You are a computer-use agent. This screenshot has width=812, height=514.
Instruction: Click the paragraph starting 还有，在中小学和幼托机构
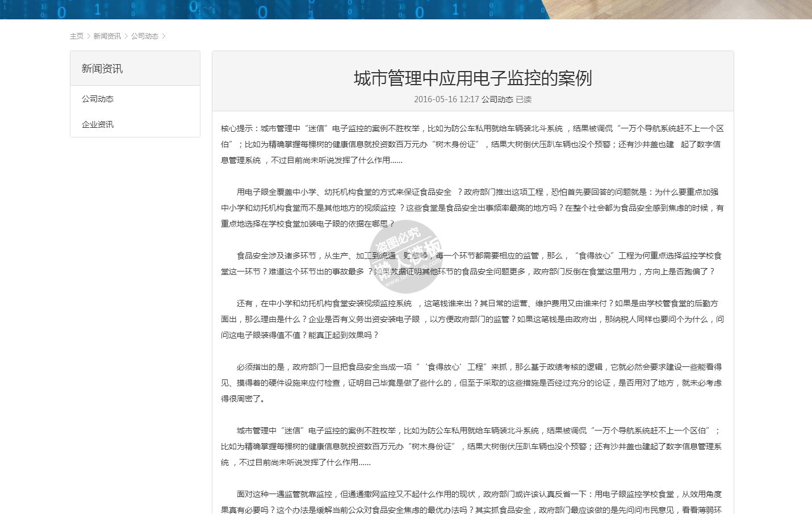[472, 319]
